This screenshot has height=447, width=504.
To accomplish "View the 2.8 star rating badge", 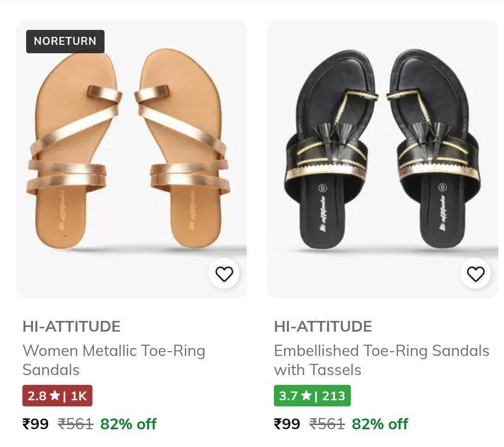I will point(57,396).
